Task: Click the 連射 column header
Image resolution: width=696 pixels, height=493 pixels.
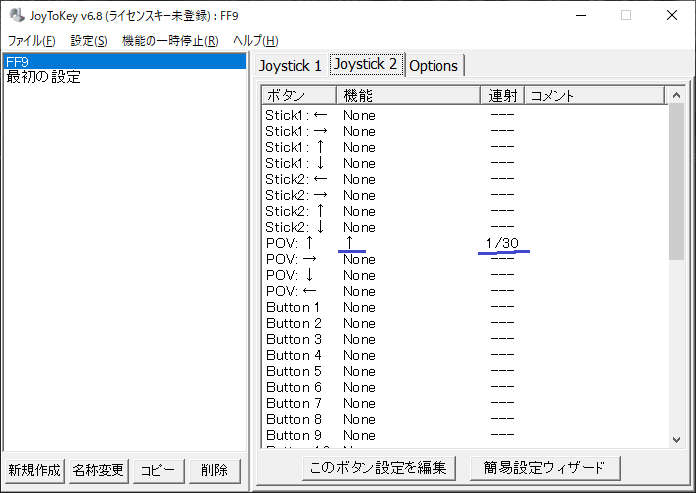Action: point(502,95)
